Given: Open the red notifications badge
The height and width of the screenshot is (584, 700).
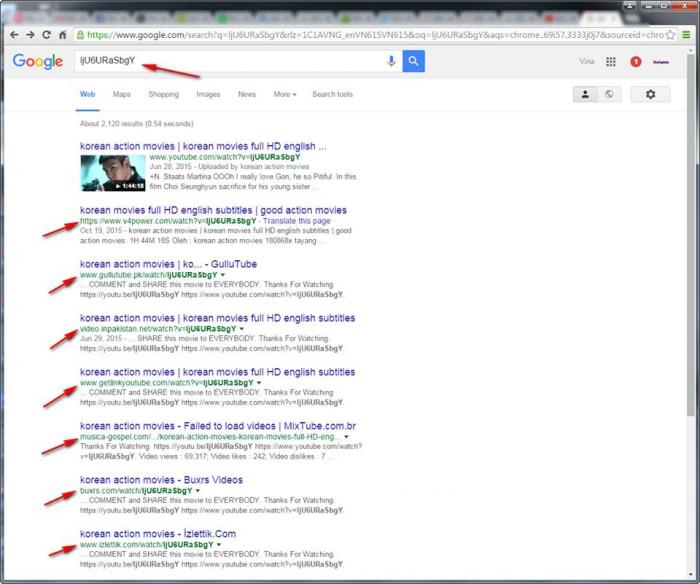Looking at the screenshot, I should click(636, 62).
